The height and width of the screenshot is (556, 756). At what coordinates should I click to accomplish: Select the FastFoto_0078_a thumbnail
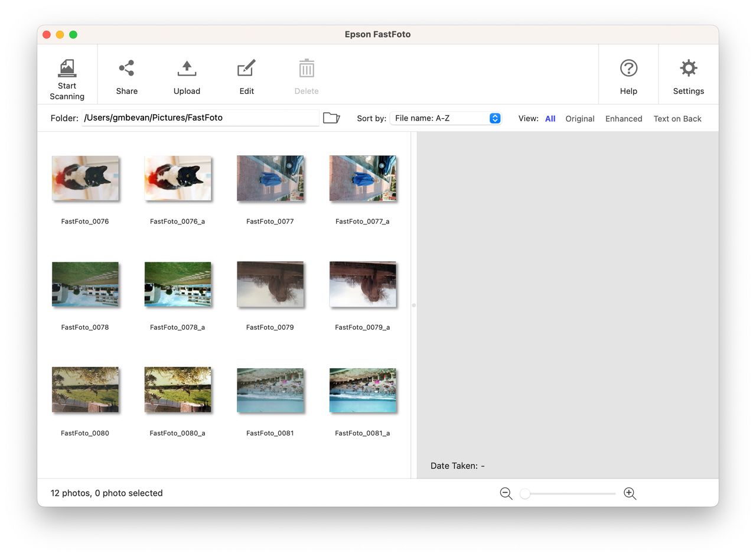[x=178, y=284]
